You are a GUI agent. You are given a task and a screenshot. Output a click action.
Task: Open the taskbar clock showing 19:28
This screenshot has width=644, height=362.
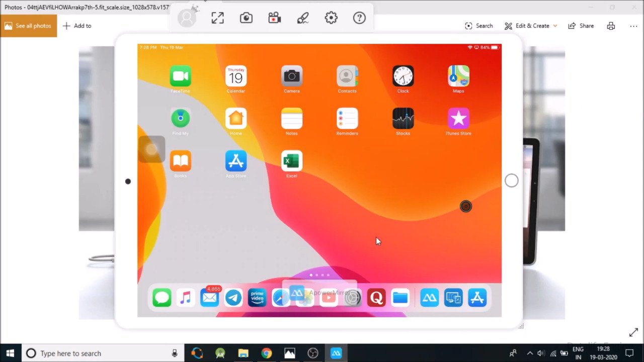[603, 353]
